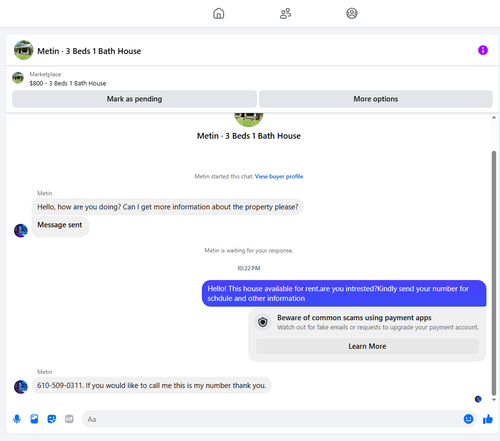Open the View buyer profile link
The width and height of the screenshot is (500, 441).
click(x=279, y=176)
